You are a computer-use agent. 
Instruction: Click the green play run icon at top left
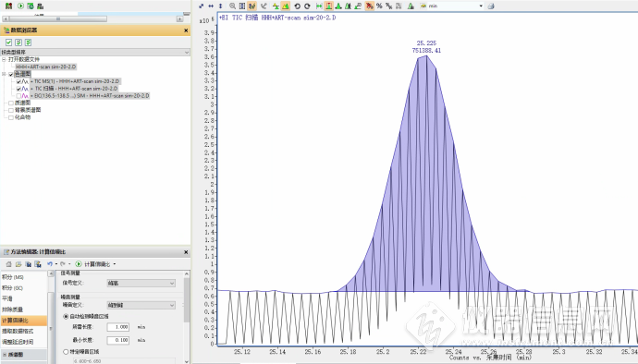(x=20, y=6)
